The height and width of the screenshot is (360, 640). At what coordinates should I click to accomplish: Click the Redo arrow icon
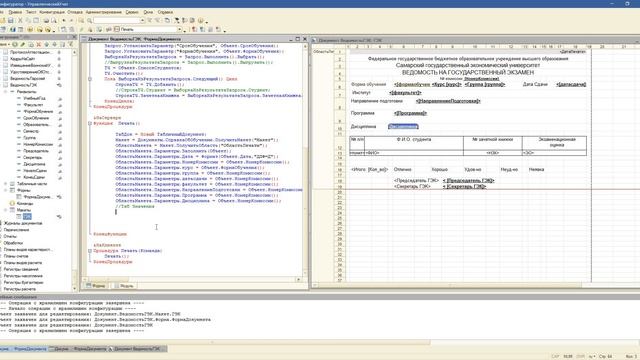click(71, 20)
